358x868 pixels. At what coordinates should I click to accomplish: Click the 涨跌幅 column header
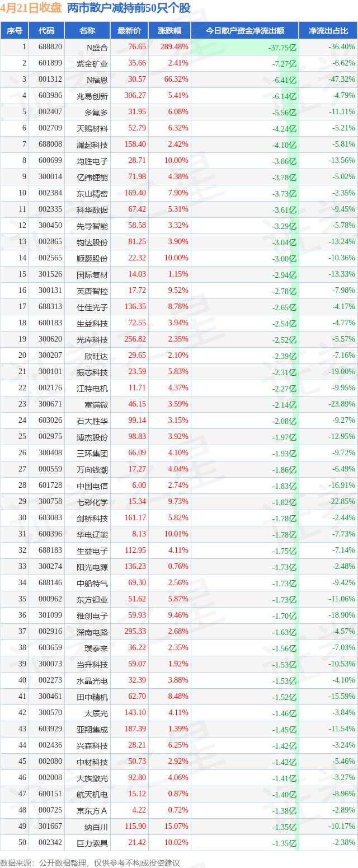click(x=169, y=31)
